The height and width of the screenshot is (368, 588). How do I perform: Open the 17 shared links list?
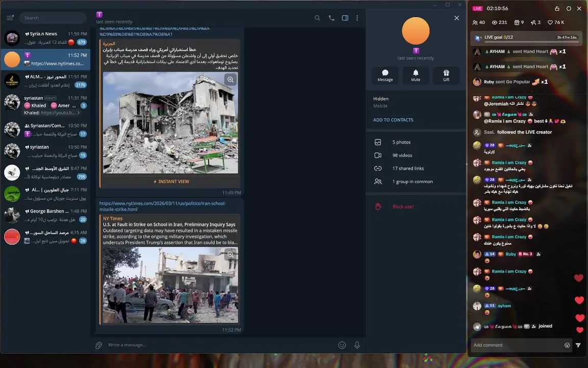(x=415, y=169)
